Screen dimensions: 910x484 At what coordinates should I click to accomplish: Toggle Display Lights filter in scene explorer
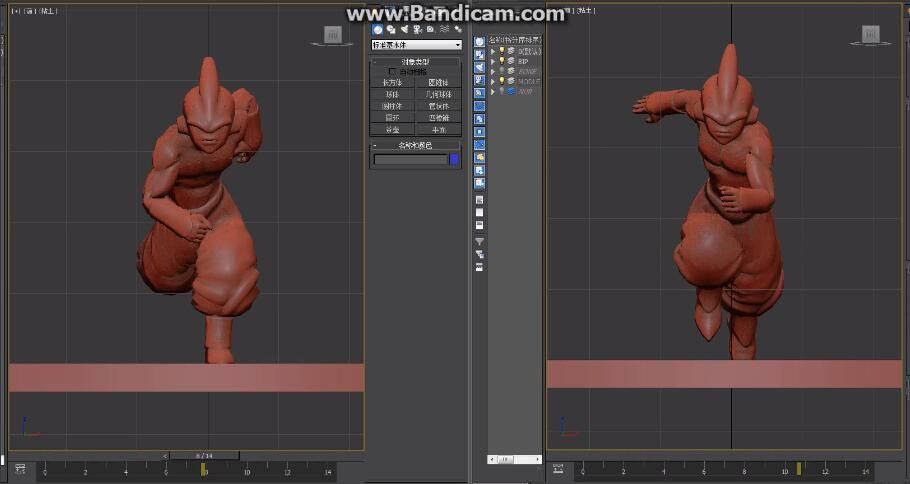[x=479, y=67]
